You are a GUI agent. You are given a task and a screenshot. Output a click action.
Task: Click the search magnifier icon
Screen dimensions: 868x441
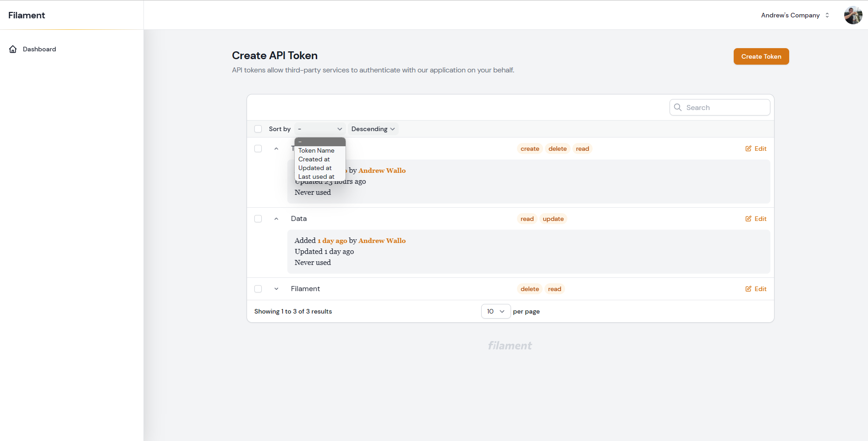pos(678,107)
